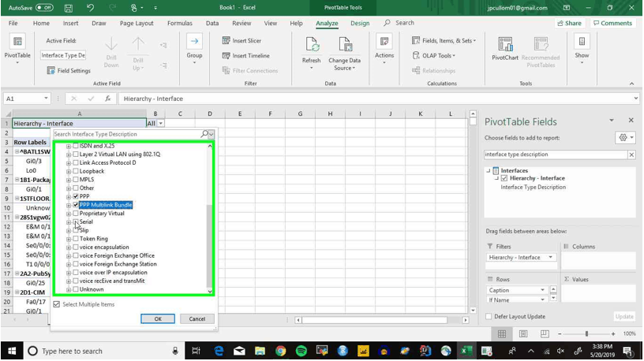Open the PivotTable Fields tools gear

click(x=626, y=138)
